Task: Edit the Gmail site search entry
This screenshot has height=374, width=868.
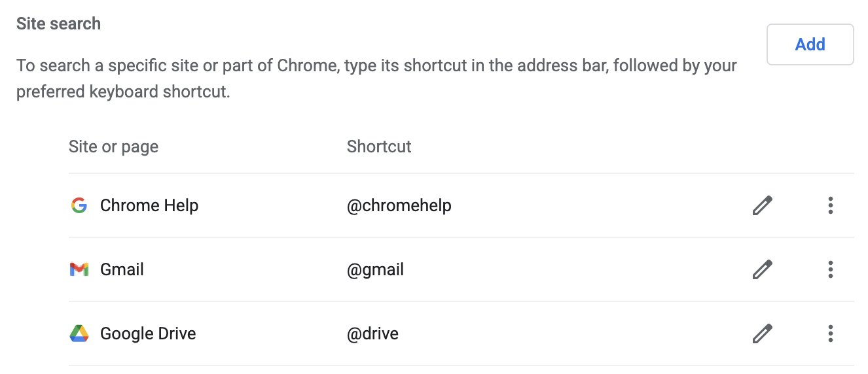Action: pyautogui.click(x=762, y=269)
